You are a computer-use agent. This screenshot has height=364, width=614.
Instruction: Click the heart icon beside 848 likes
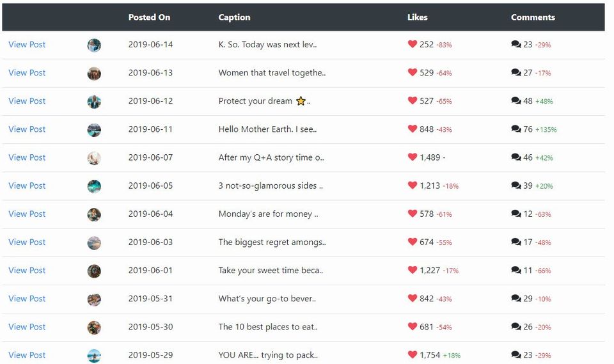(x=412, y=129)
